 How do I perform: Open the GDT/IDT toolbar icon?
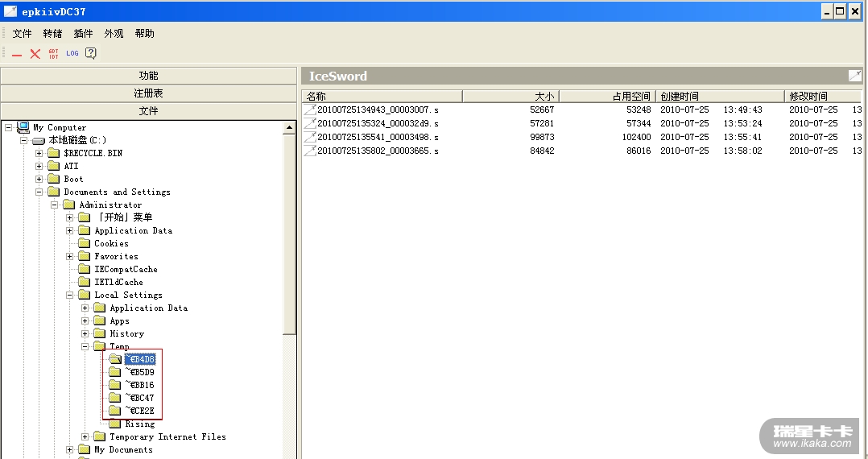[x=54, y=54]
